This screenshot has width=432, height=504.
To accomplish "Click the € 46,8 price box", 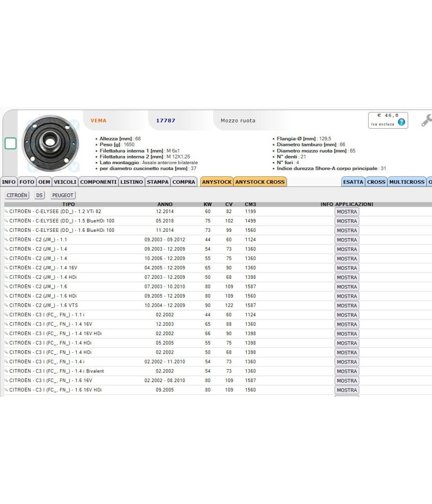I will point(388,120).
